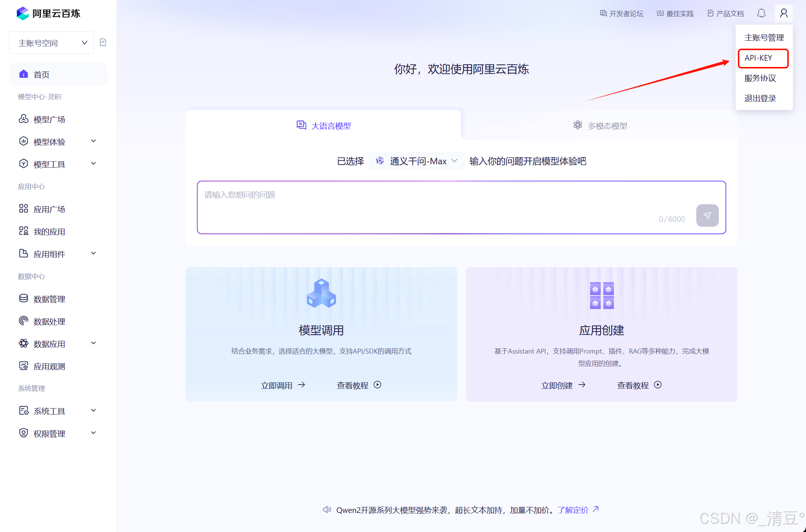Open the 应用广场 sidebar item

pos(58,209)
